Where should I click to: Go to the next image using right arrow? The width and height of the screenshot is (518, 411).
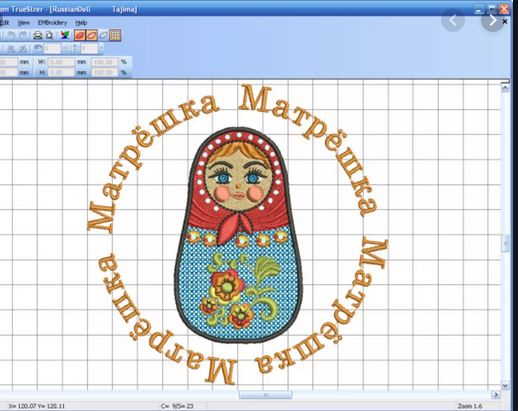point(493,21)
